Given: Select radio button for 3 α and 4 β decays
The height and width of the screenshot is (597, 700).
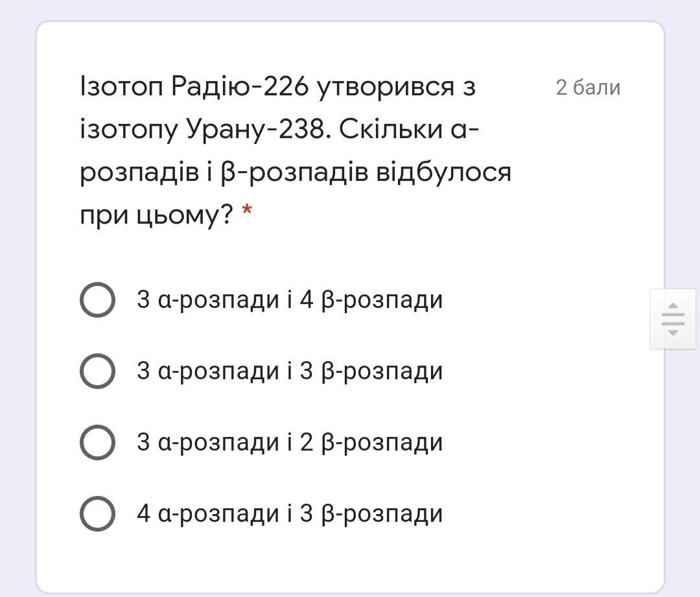Looking at the screenshot, I should (x=97, y=300).
